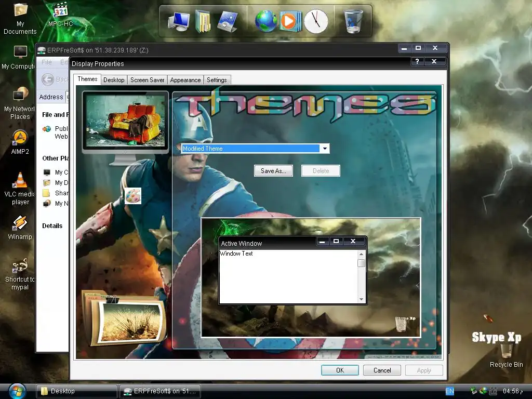Open Shortcut to mypal icon
Image resolution: width=532 pixels, height=399 pixels.
point(20,274)
